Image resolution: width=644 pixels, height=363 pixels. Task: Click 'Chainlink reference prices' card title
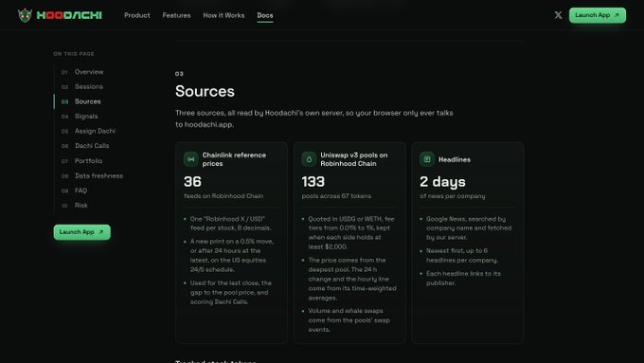pyautogui.click(x=234, y=159)
